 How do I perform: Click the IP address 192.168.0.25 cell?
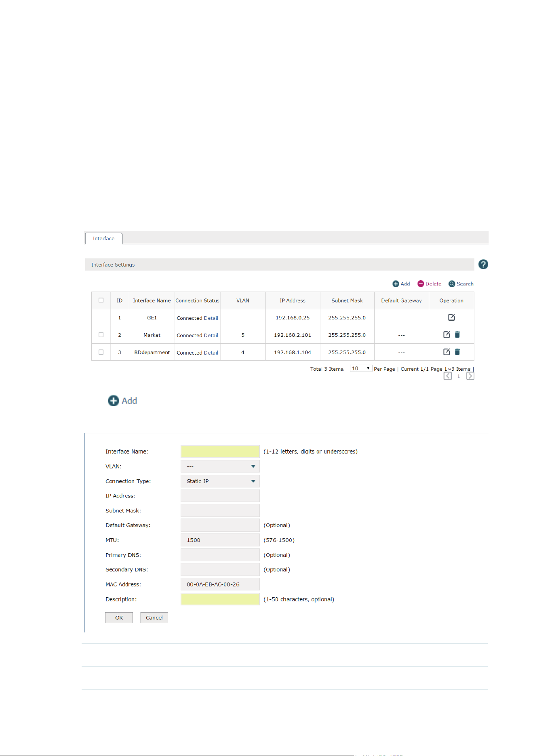(293, 318)
